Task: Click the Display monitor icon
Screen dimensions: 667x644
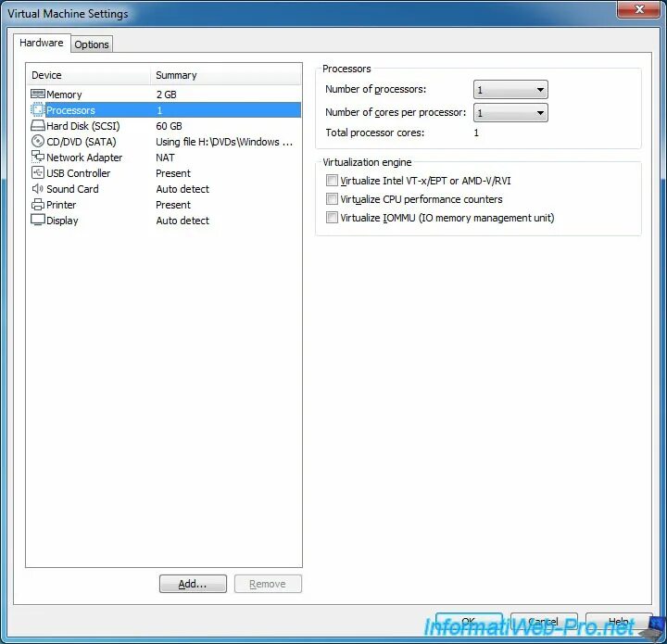Action: [37, 220]
